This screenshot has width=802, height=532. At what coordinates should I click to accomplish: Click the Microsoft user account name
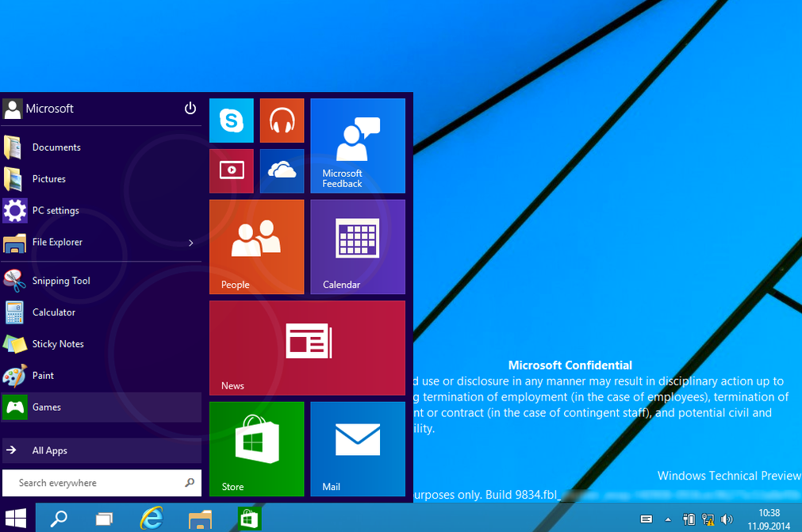49,109
